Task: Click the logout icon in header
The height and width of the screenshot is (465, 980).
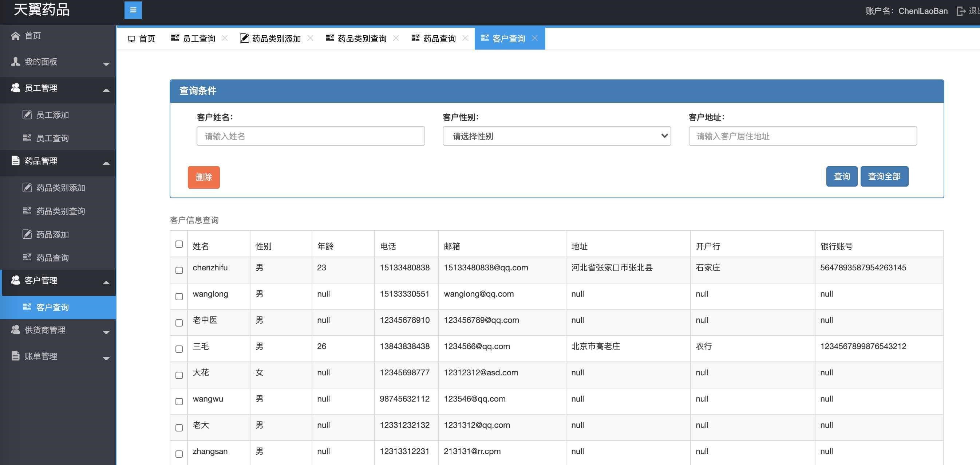Action: click(x=961, y=11)
